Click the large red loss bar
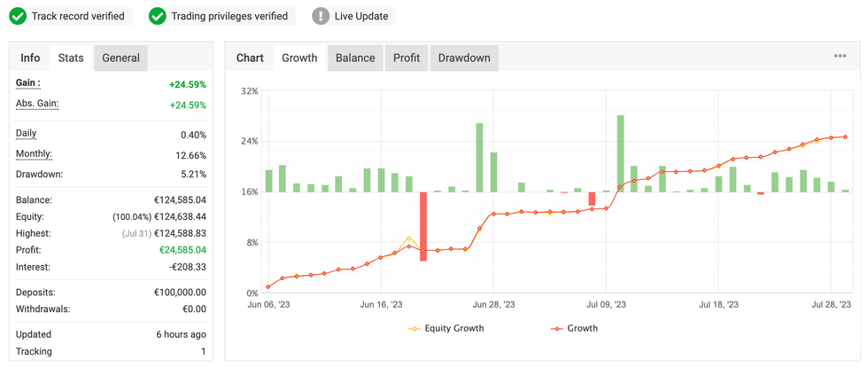 423,226
